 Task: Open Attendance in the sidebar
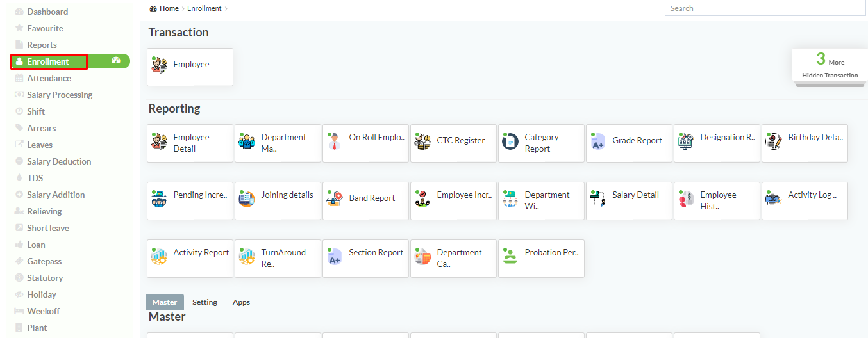(x=49, y=78)
